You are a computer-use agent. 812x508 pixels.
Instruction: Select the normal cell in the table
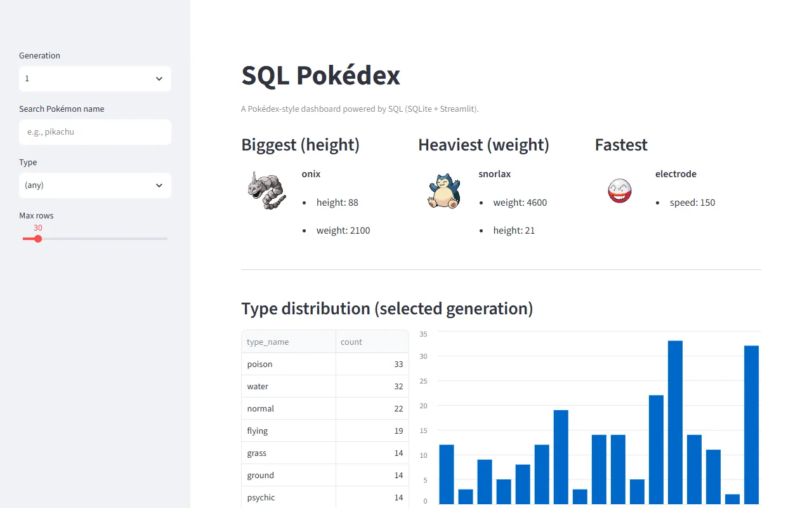point(289,408)
